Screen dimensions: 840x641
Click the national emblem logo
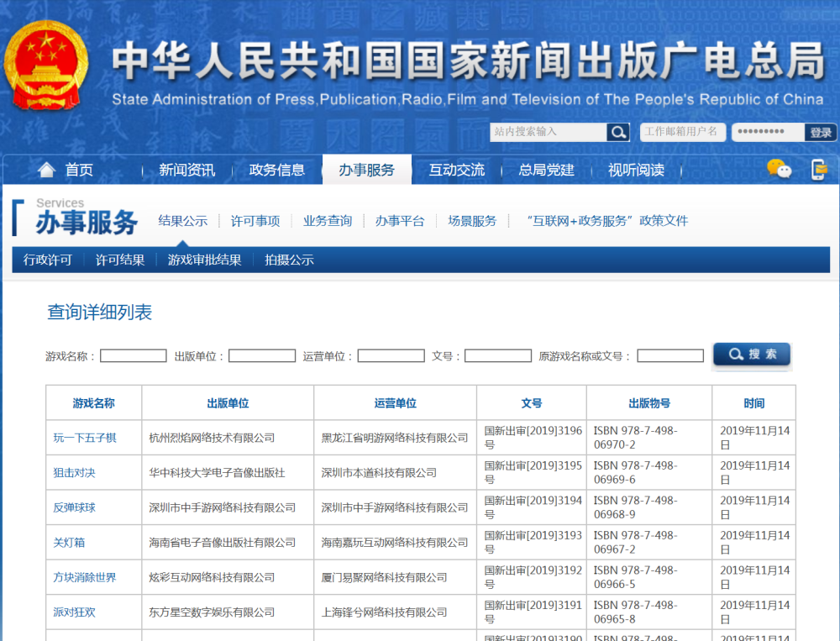point(46,65)
